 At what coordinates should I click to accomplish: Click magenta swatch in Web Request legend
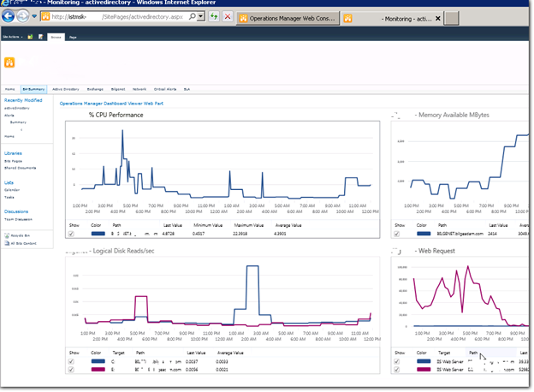pos(424,370)
